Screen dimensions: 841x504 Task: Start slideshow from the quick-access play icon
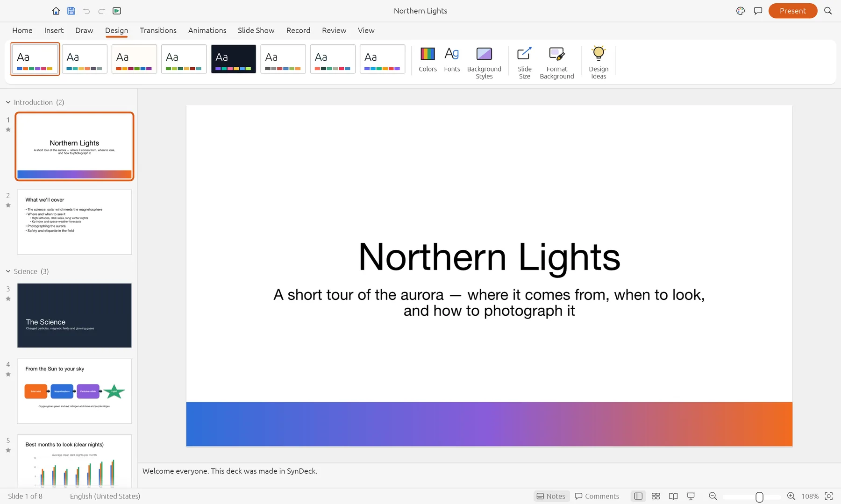coord(117,11)
